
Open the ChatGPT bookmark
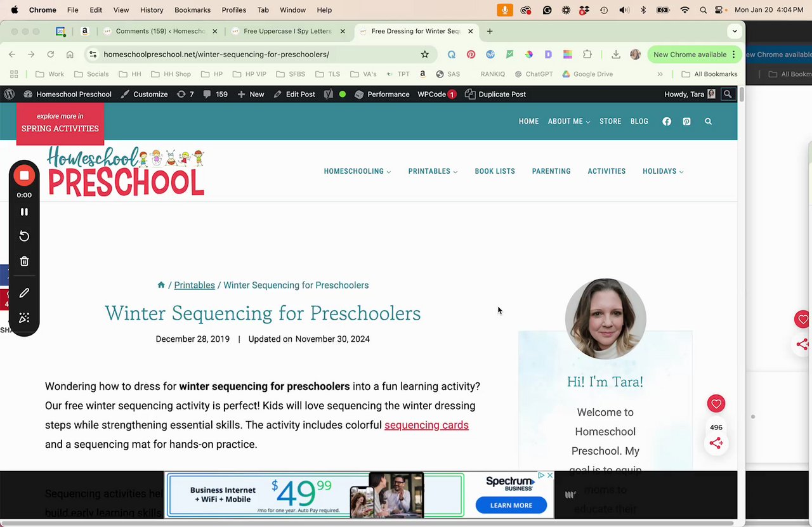click(534, 74)
